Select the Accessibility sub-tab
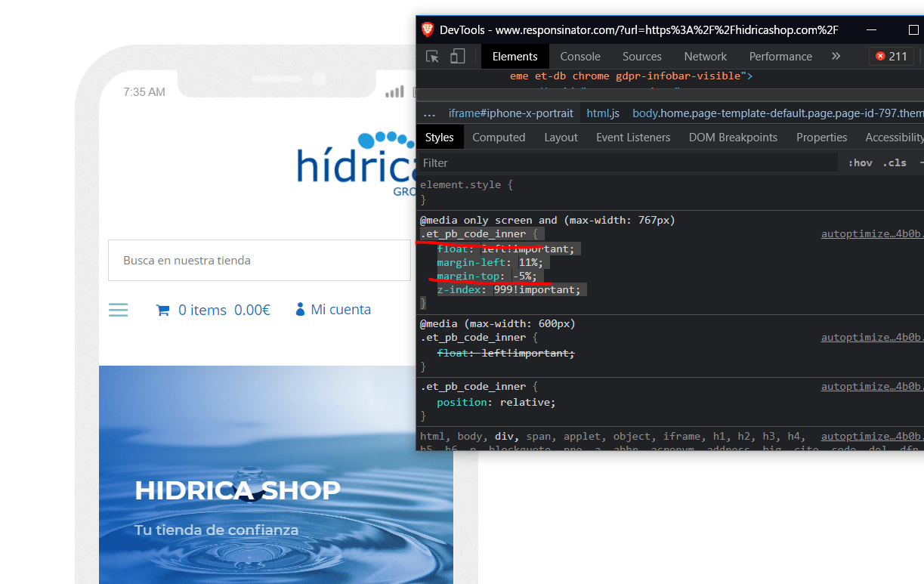 click(x=895, y=138)
